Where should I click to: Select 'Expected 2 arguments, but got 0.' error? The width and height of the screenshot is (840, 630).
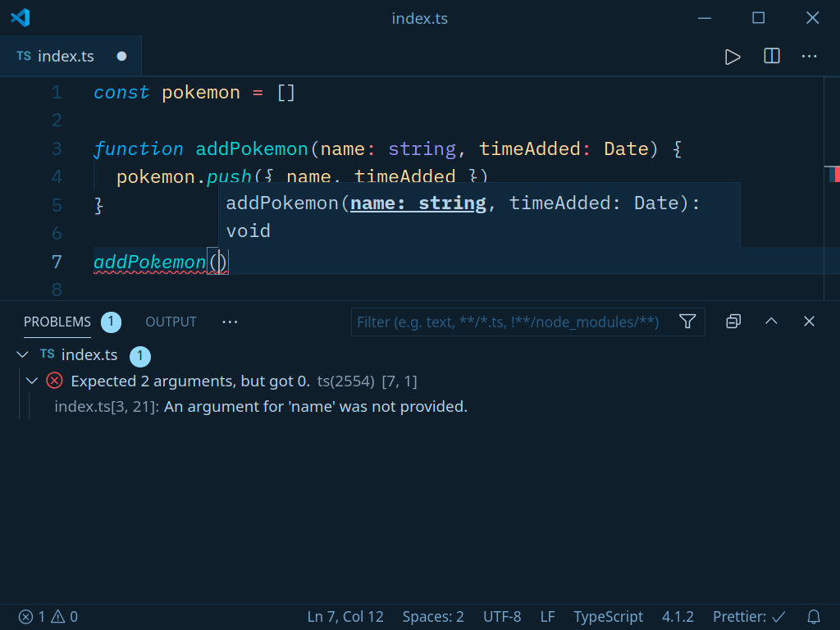coord(190,381)
